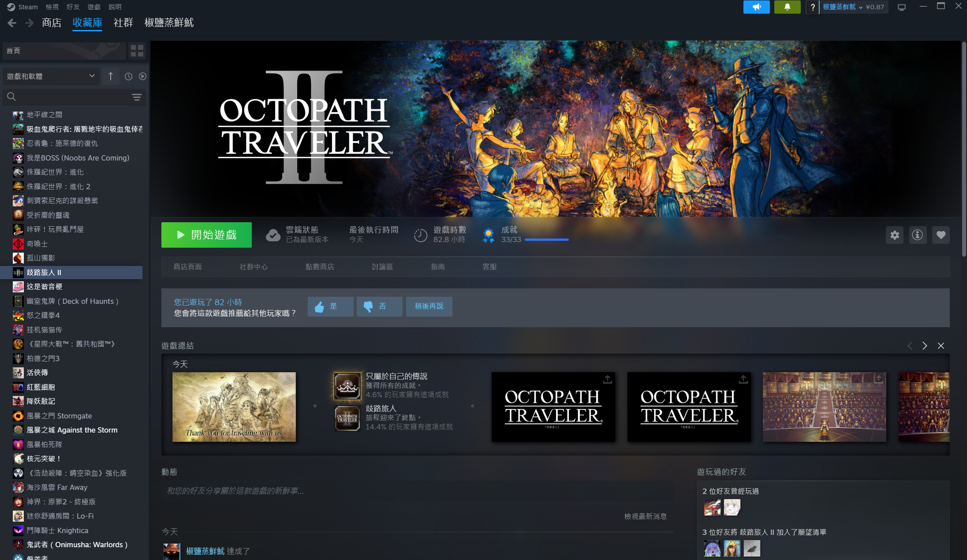Select 柏德之門3 in the game list
The height and width of the screenshot is (560, 967).
(43, 358)
